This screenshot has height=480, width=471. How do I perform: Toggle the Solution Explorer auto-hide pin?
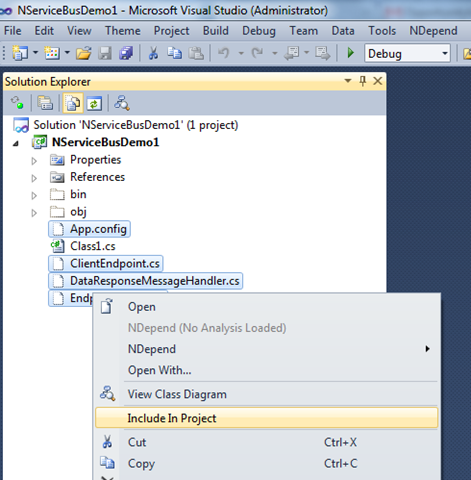[x=363, y=81]
